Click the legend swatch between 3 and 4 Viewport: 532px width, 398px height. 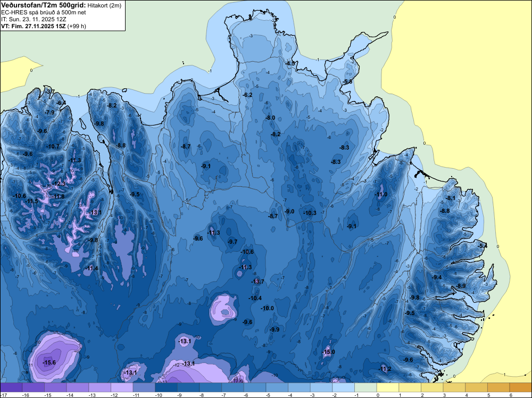point(454,387)
